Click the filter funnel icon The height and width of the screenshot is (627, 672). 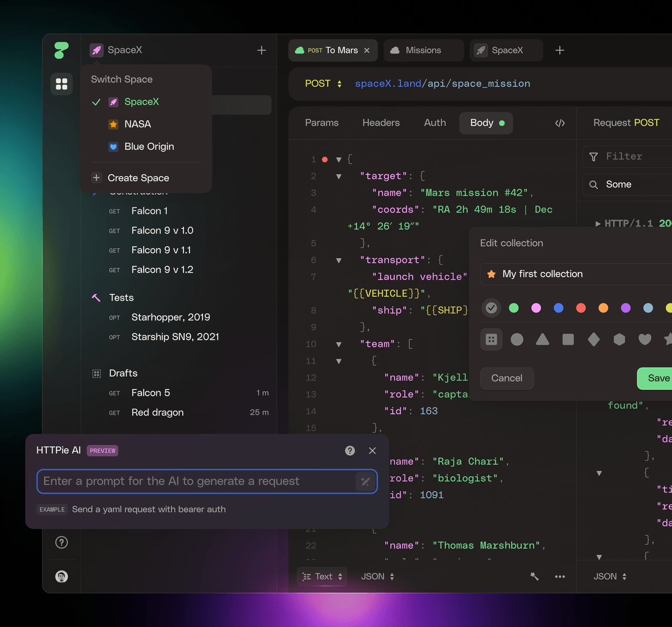594,157
